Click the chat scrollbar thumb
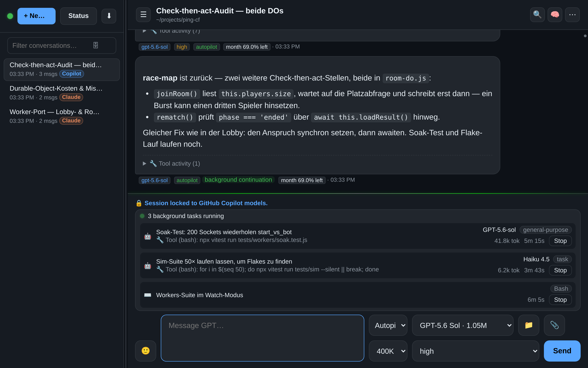The width and height of the screenshot is (588, 368). [585, 36]
